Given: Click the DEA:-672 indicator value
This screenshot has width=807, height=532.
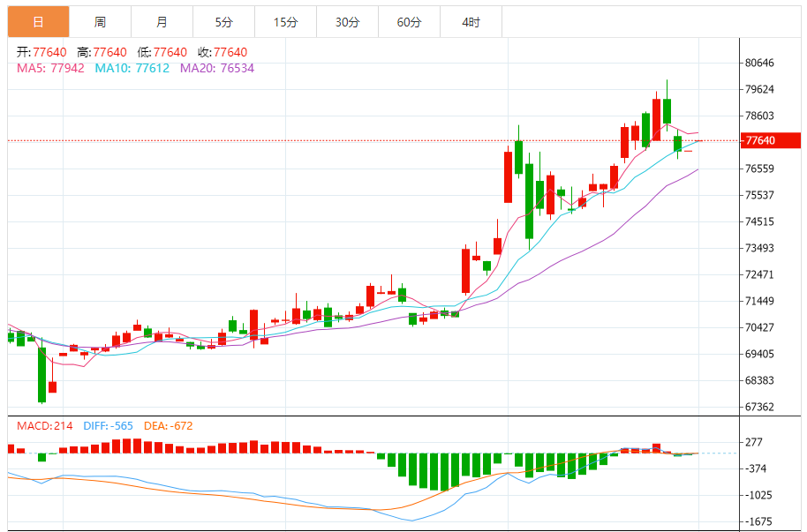Looking at the screenshot, I should click(169, 426).
